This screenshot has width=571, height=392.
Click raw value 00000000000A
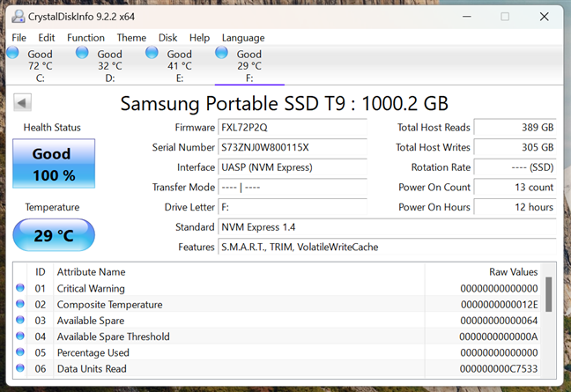[499, 337]
